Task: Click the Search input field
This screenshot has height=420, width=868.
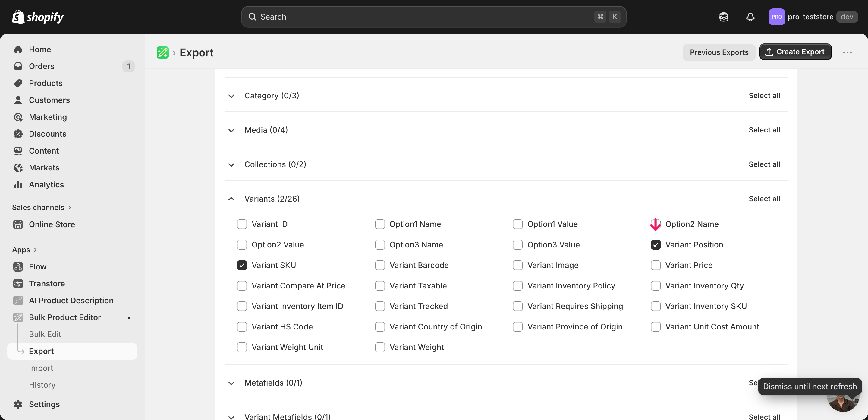Action: (x=434, y=17)
